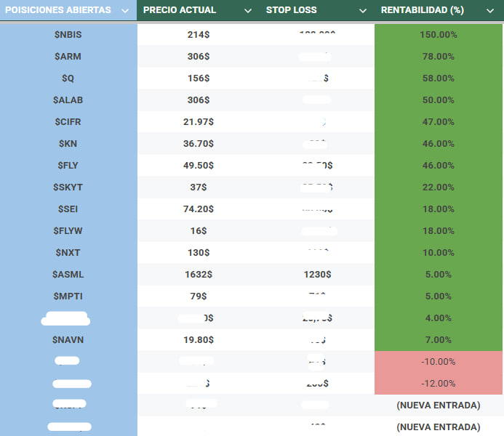
Task: Select the 214$ price for $NBIS
Action: [x=199, y=35]
